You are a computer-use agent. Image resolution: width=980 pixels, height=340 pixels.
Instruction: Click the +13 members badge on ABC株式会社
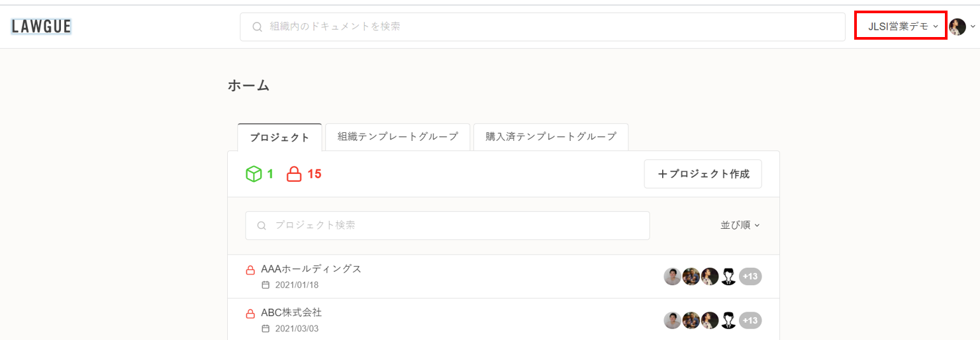tap(750, 320)
